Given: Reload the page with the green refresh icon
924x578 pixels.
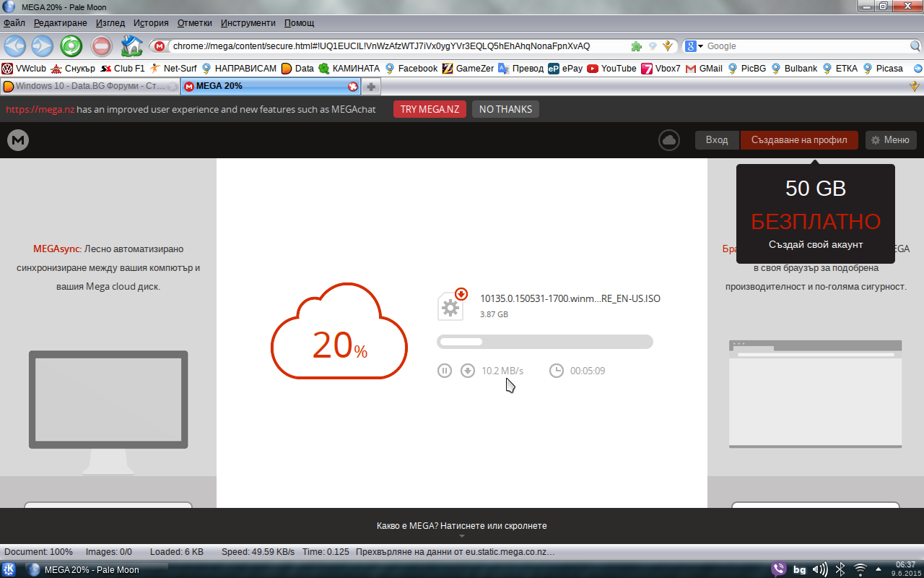Looking at the screenshot, I should pyautogui.click(x=71, y=46).
